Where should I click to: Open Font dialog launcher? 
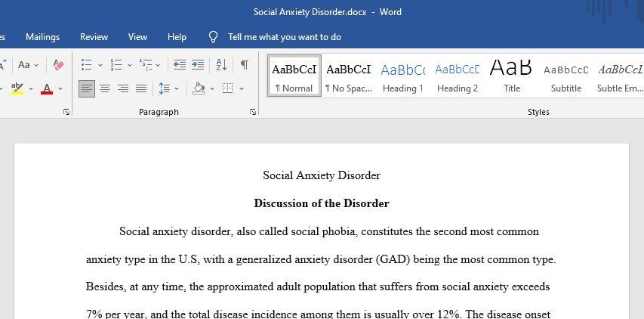(66, 112)
